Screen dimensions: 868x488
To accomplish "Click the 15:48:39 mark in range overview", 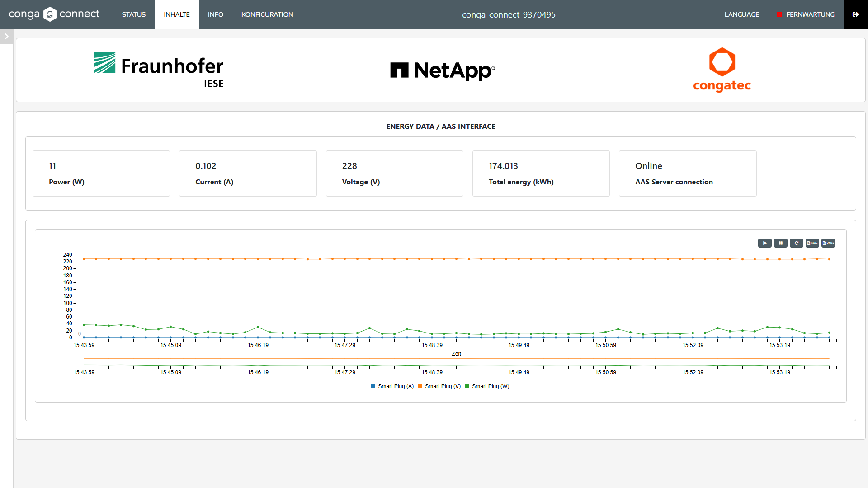I will 432,372.
